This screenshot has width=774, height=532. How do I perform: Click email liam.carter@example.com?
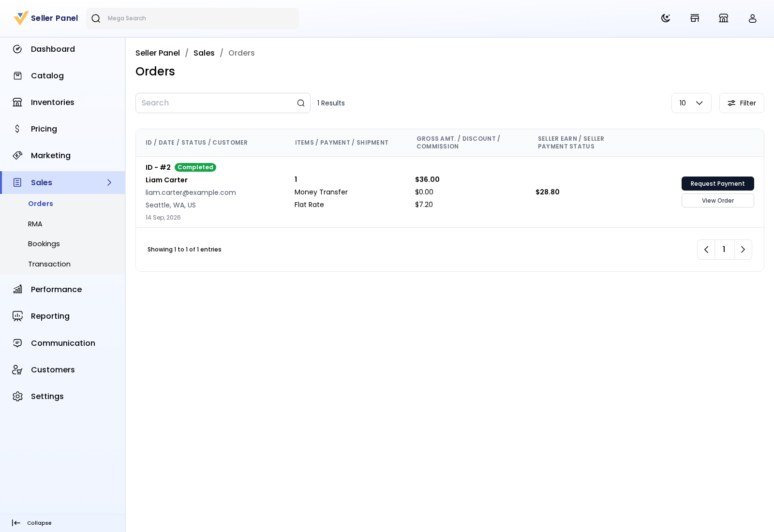(x=191, y=192)
